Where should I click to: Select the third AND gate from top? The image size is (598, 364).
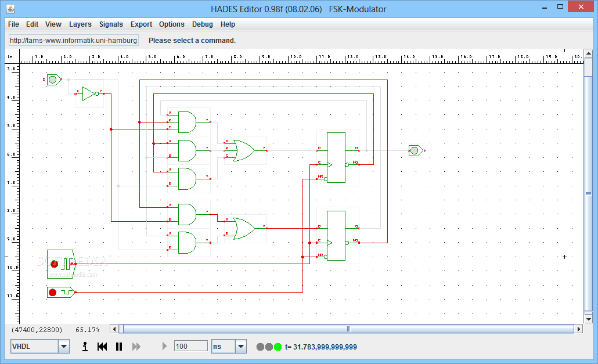coord(187,179)
